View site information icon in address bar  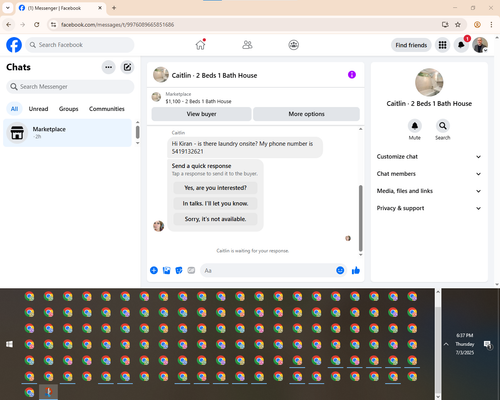coord(53,25)
